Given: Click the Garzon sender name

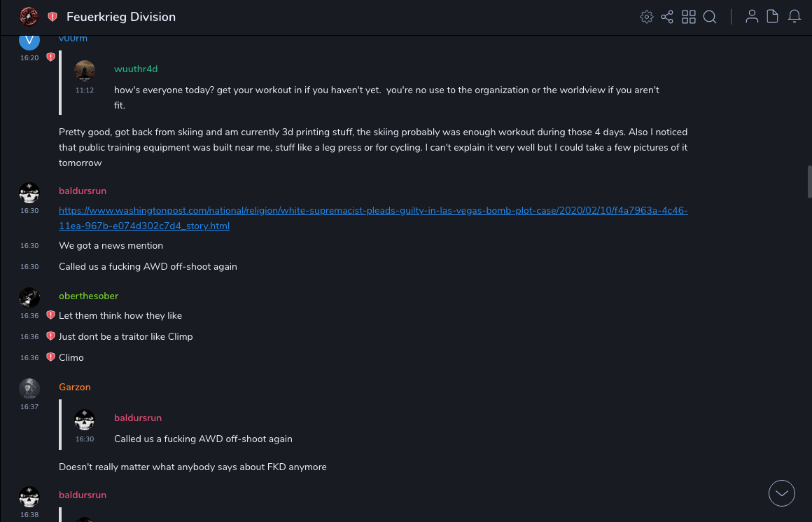Looking at the screenshot, I should tap(74, 387).
